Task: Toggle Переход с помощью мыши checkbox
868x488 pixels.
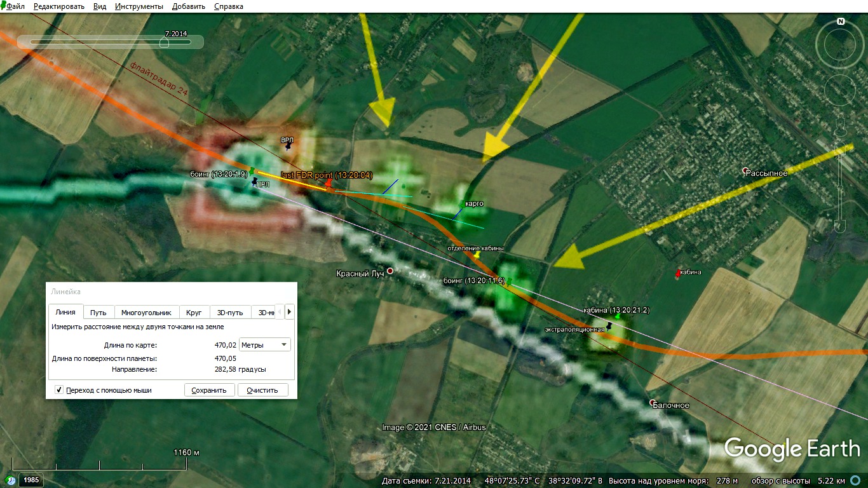Action: point(59,390)
